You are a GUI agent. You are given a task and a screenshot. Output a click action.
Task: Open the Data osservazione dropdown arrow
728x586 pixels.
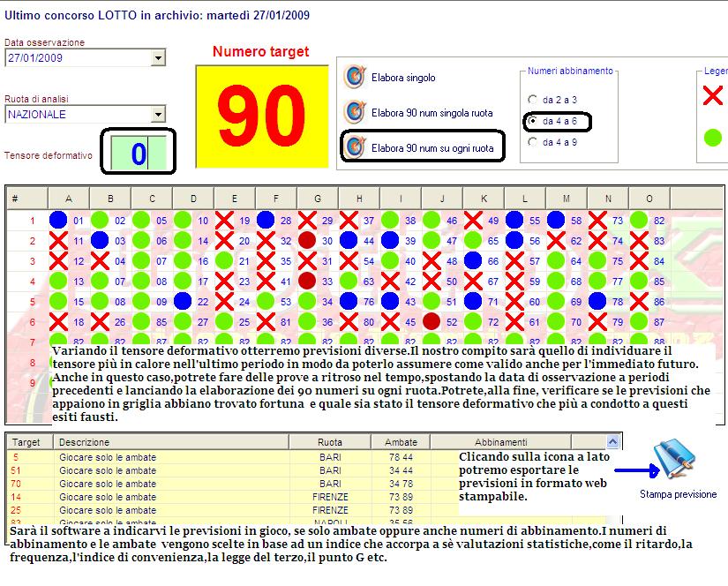(158, 58)
